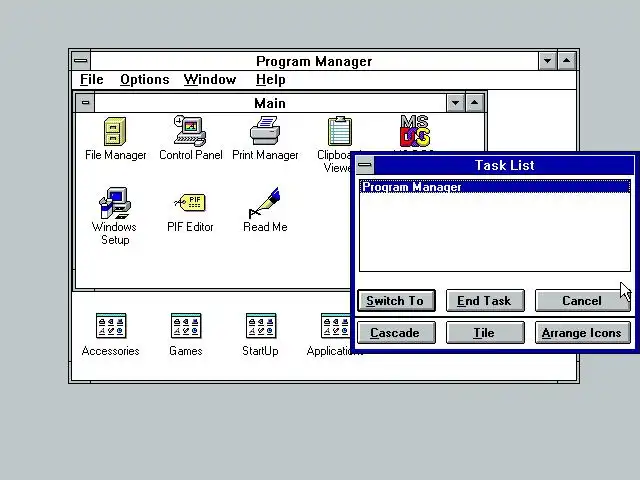Click the Tile button

[485, 333]
